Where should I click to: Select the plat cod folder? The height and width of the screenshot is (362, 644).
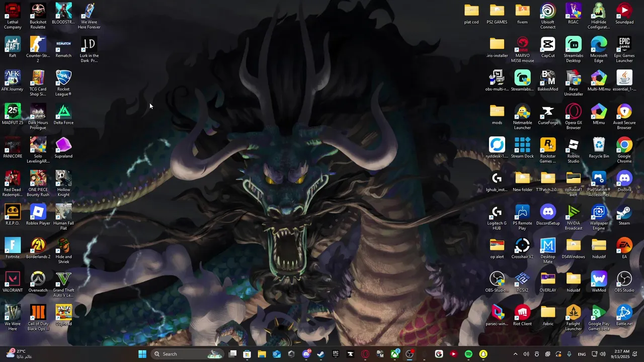471,14
